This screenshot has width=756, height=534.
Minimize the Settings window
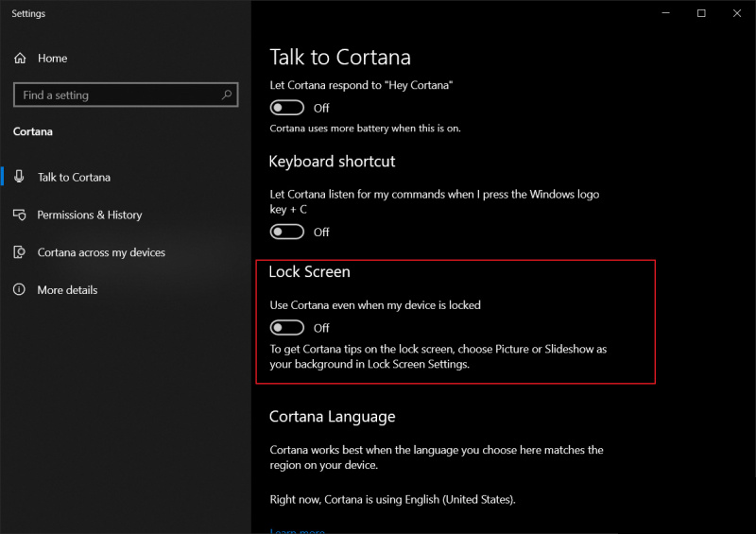(x=667, y=13)
